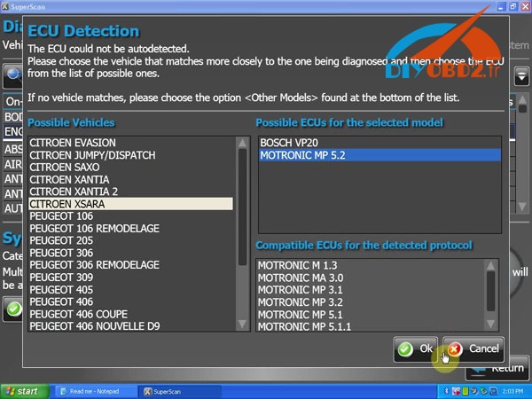Select CITROEN EVASION in Possible Vehicles

(x=130, y=143)
